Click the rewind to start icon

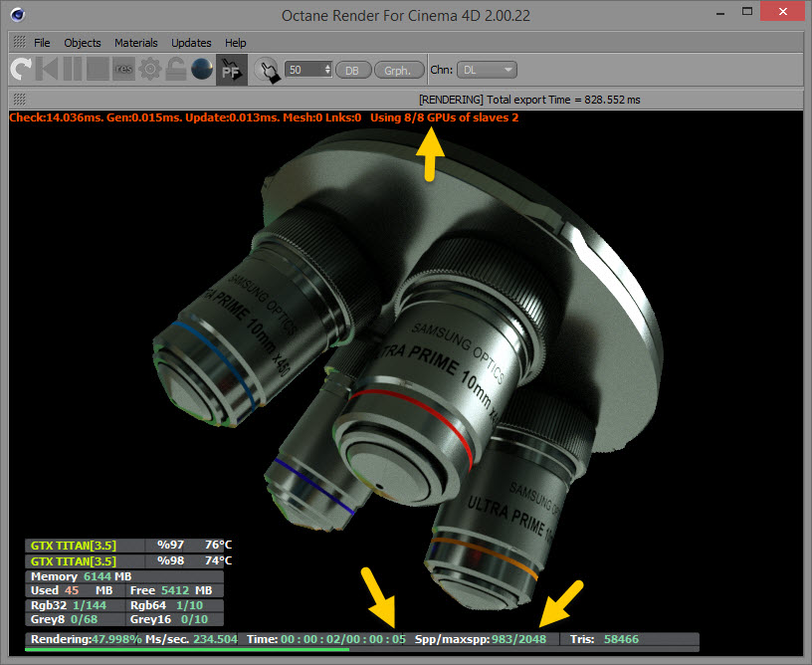[47, 70]
